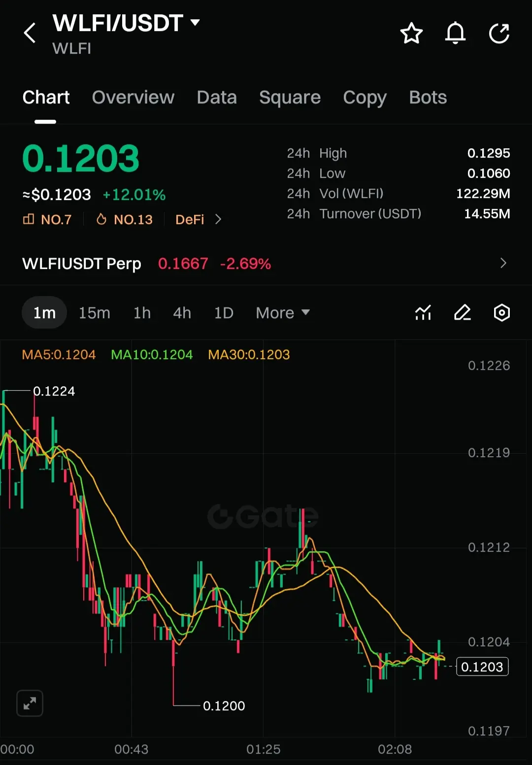Tap the 0.1226 price axis label

click(x=489, y=366)
